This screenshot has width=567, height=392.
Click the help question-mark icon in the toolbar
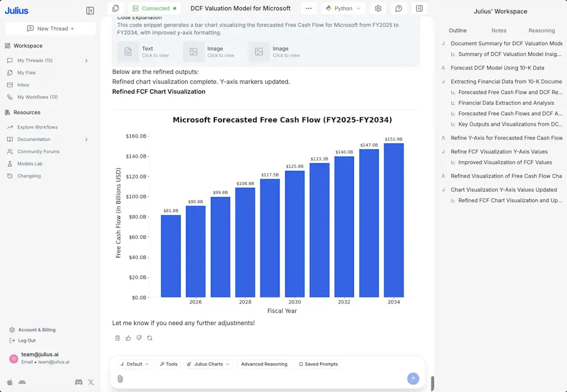click(x=399, y=8)
